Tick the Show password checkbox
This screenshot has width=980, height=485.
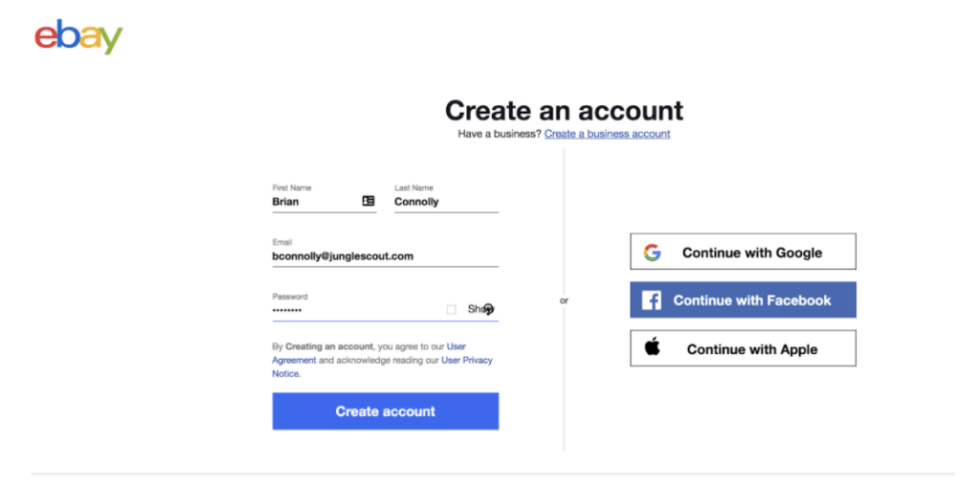[452, 309]
